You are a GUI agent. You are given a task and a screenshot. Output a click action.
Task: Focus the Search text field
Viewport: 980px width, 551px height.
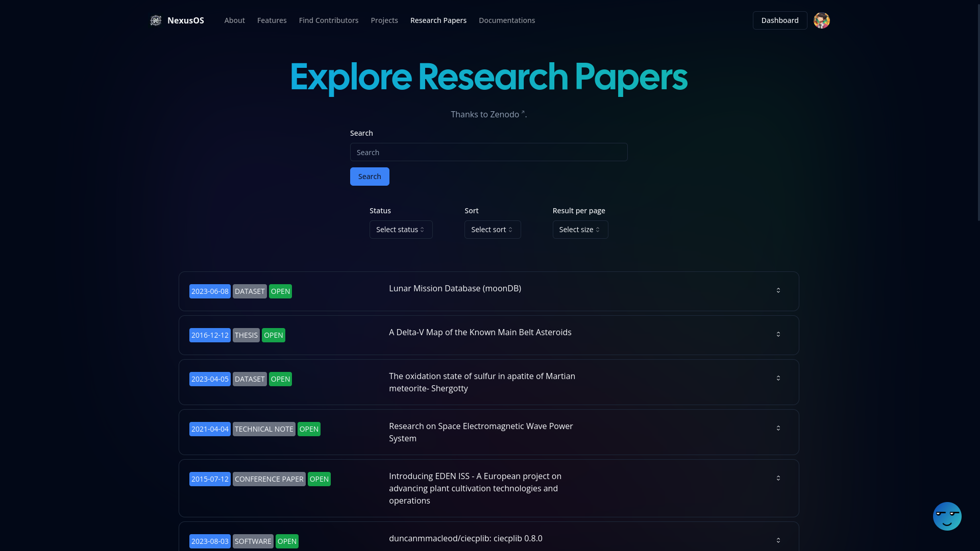coord(488,152)
